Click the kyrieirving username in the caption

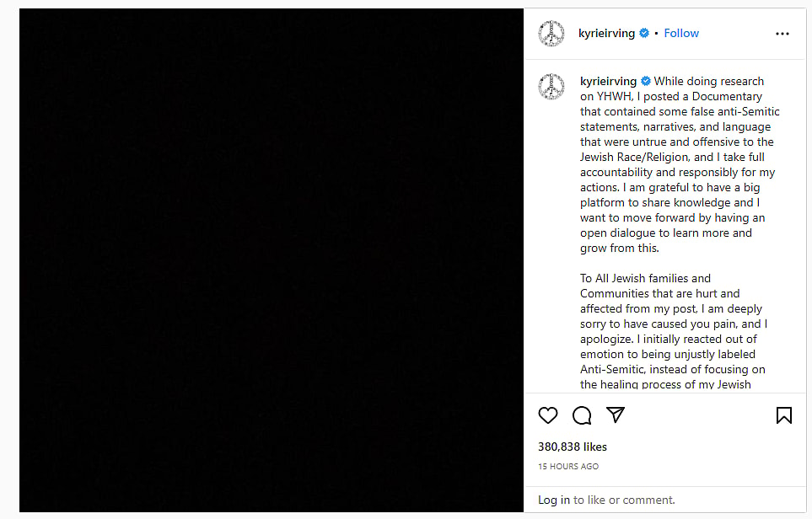click(609, 82)
